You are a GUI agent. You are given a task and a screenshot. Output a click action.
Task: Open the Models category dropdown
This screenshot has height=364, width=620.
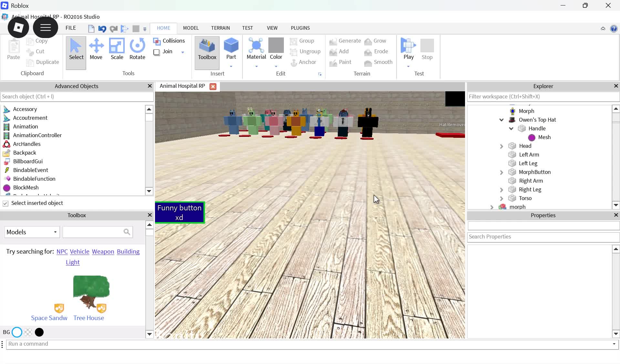(32, 232)
